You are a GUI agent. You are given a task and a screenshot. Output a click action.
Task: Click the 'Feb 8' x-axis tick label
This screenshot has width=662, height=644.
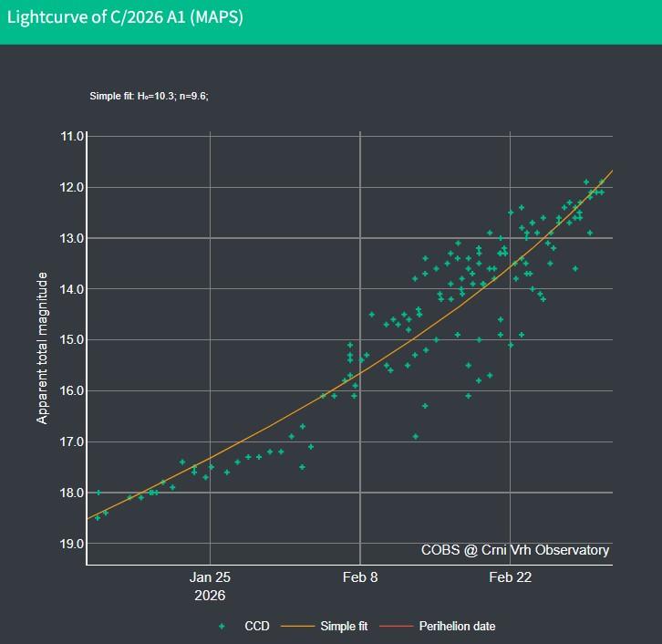click(360, 577)
